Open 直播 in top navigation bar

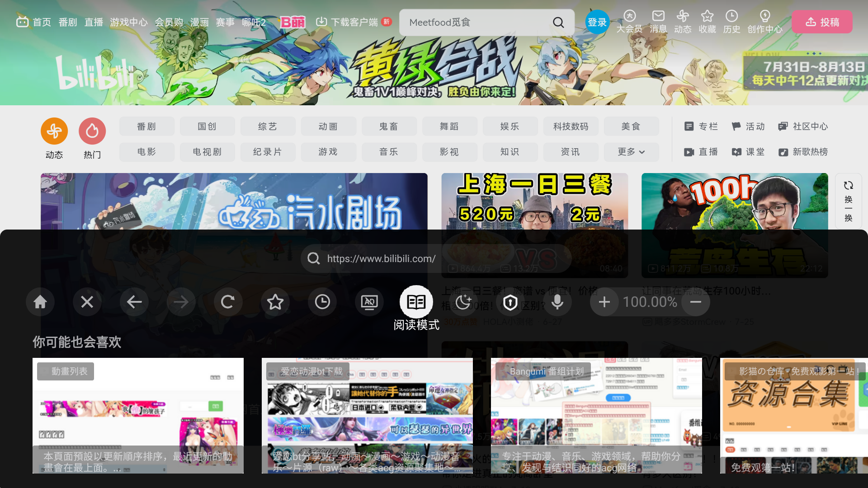pos(94,22)
